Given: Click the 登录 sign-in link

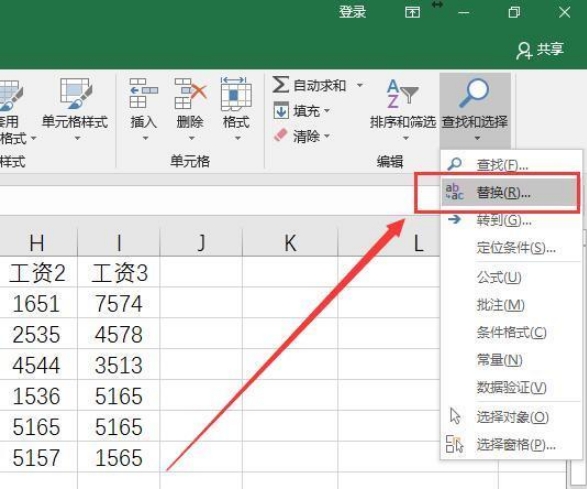Looking at the screenshot, I should click(x=352, y=12).
